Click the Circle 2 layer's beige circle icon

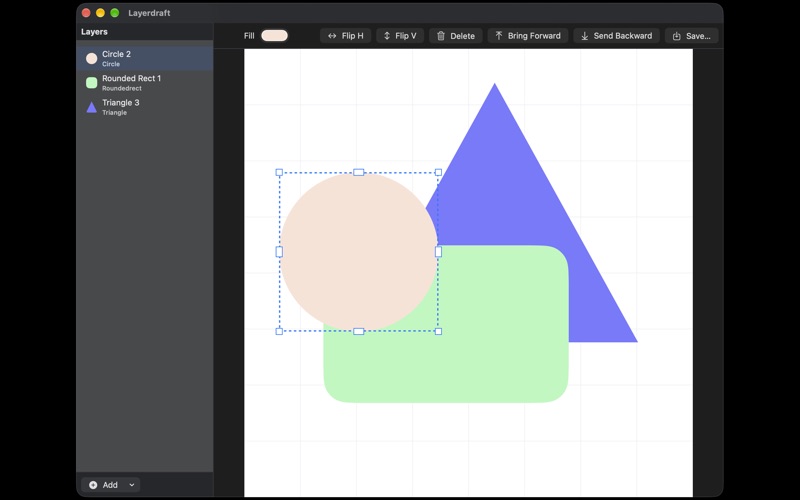pos(92,58)
